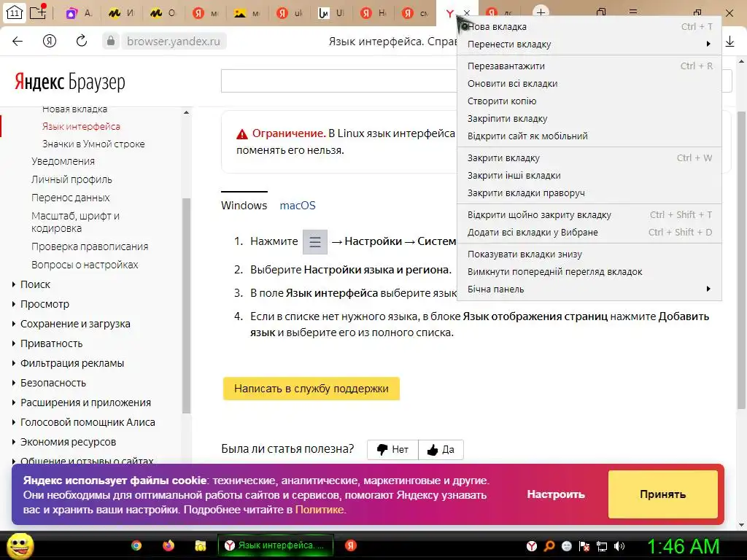Switch to the macOS instructions tab
Image resolution: width=747 pixels, height=560 pixels.
click(x=298, y=205)
